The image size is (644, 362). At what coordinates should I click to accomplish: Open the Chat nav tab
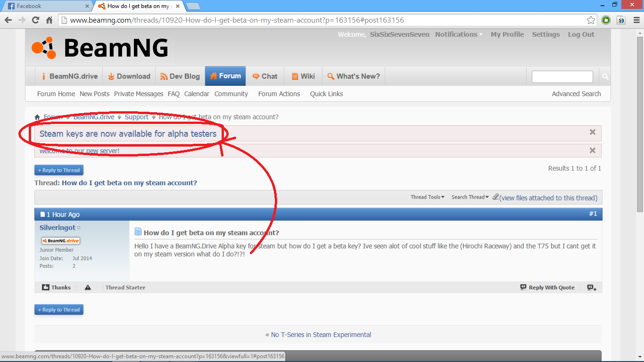pos(264,76)
